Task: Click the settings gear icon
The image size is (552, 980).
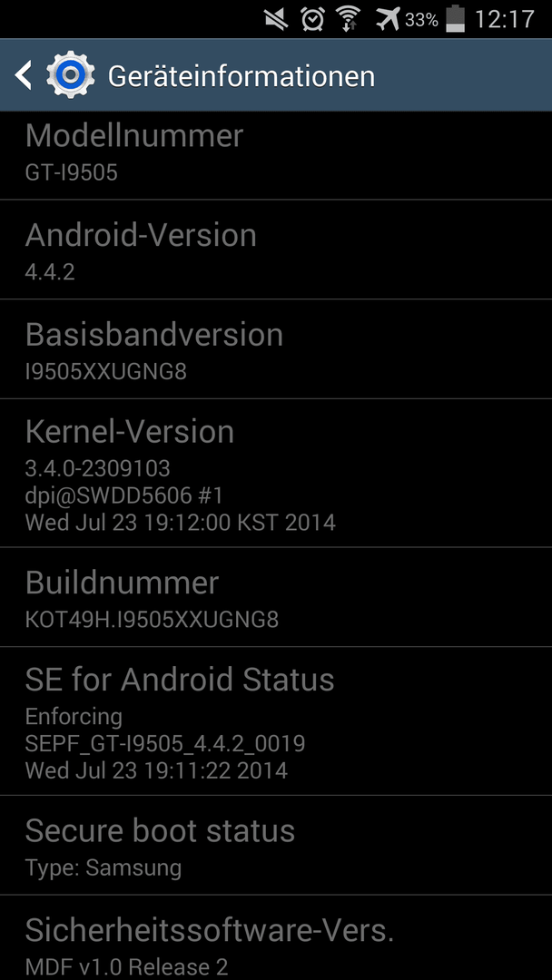Action: [x=71, y=75]
